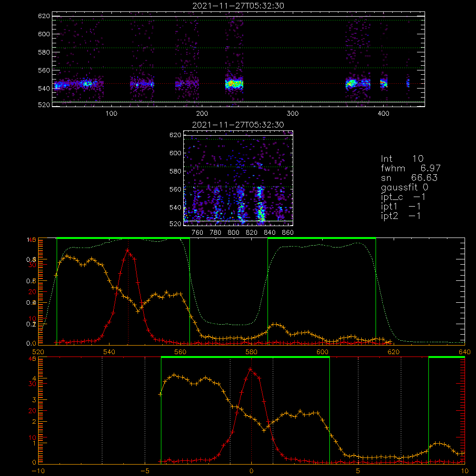Click the red curve peak in the bottom plot
Viewport: 476px width, 476px height.
pyautogui.click(x=250, y=369)
